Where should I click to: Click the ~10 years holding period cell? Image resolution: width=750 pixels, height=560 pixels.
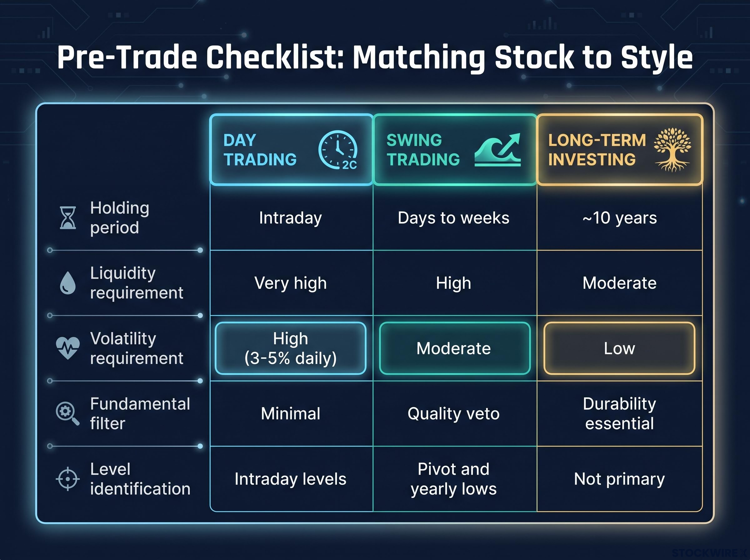[619, 217]
